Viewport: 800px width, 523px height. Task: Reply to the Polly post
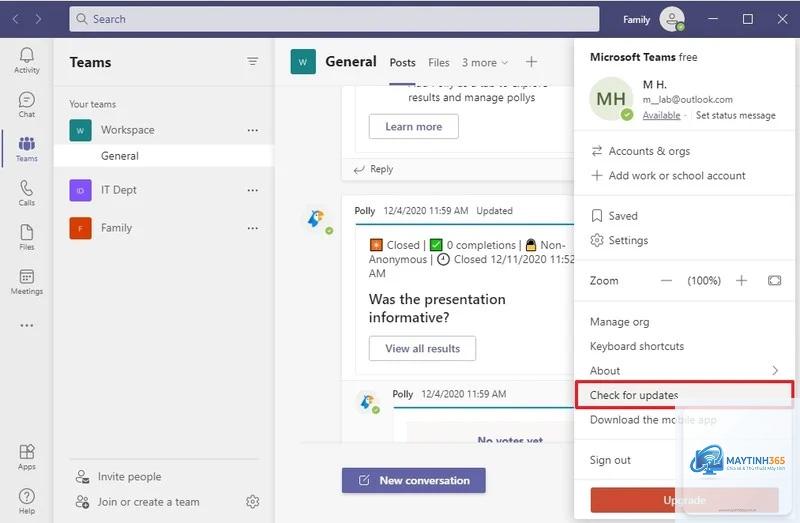374,169
